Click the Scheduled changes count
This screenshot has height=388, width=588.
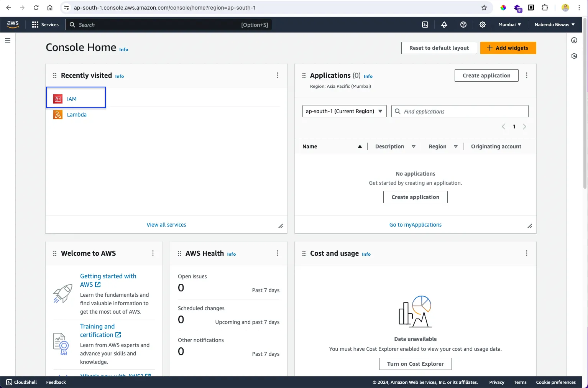(x=181, y=320)
